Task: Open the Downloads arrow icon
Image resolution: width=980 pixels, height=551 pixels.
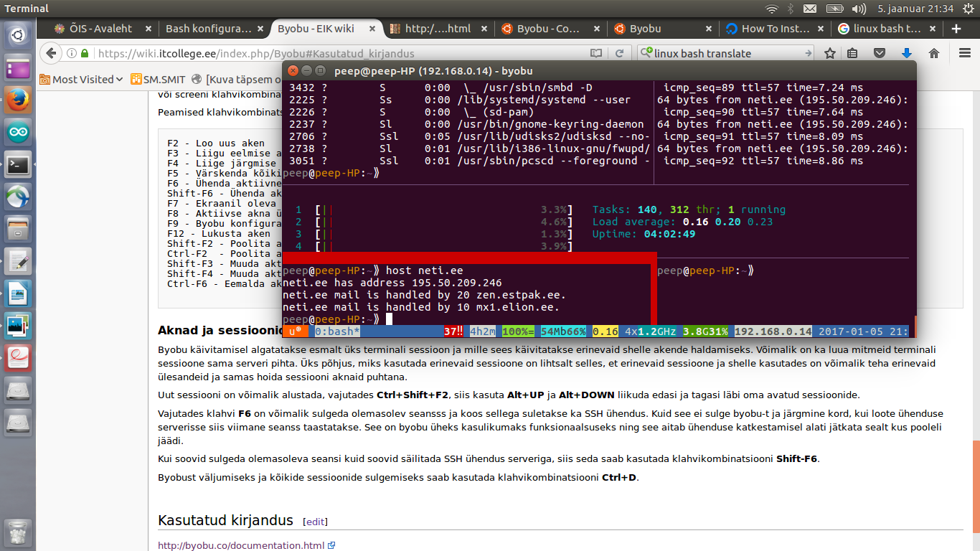Action: click(907, 53)
